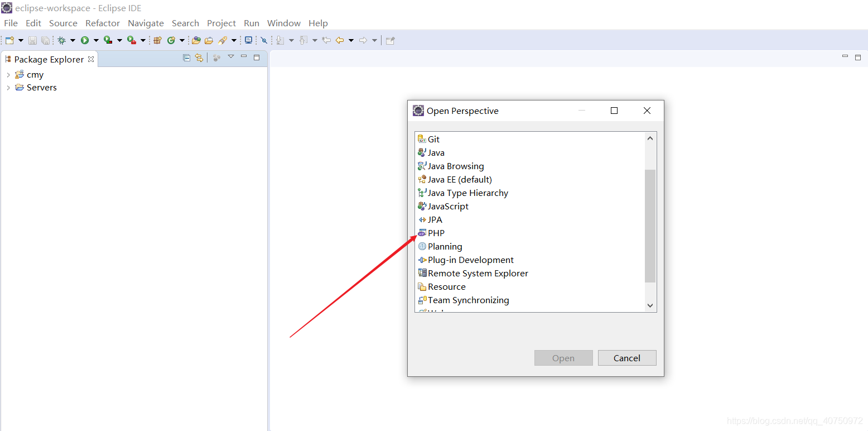Open the Run menu
868x431 pixels.
[252, 23]
